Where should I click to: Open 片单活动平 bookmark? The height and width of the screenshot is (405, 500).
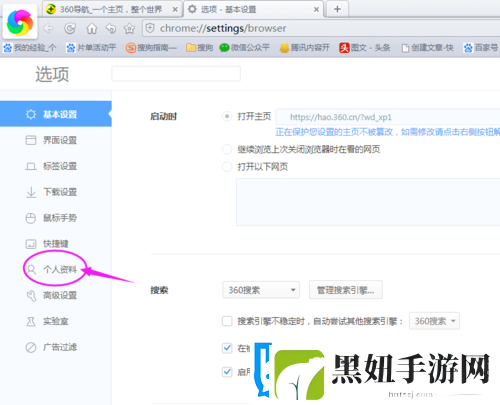coord(91,48)
